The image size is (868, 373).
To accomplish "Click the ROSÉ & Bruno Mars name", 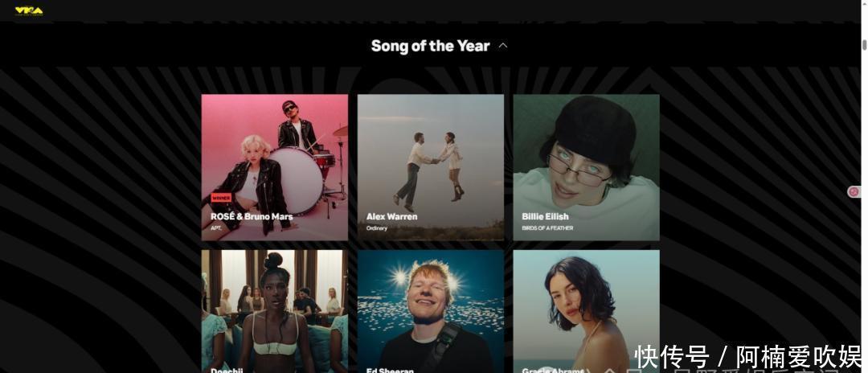I will [x=252, y=216].
